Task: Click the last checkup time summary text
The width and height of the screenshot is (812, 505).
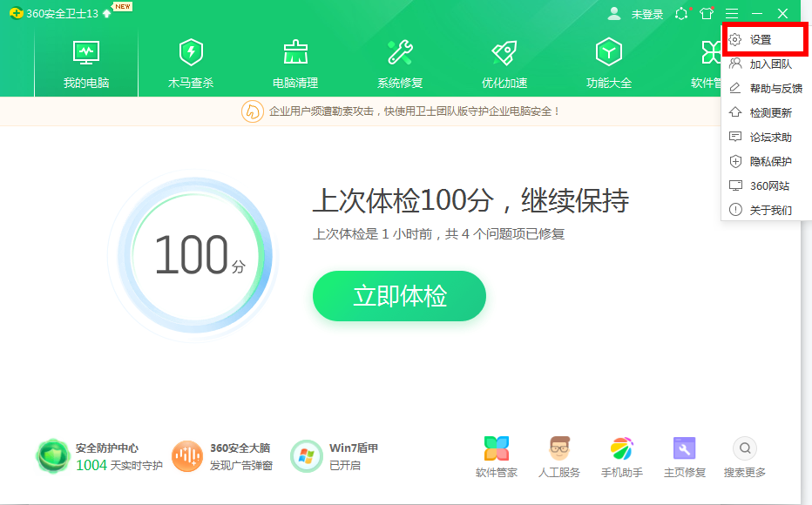Action: pos(438,234)
